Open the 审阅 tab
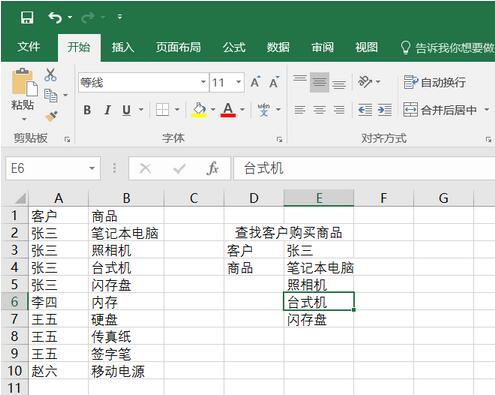495x395 pixels. click(x=322, y=47)
